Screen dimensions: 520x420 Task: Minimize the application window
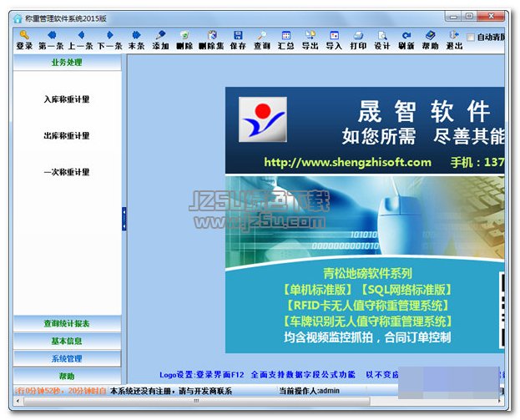coord(453,16)
